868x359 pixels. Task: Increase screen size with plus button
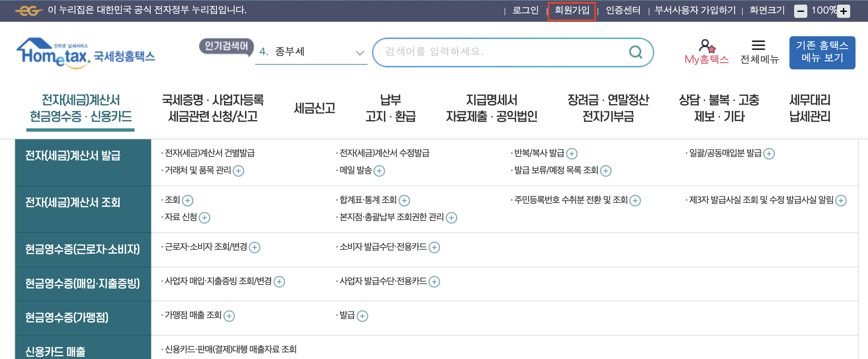(843, 12)
